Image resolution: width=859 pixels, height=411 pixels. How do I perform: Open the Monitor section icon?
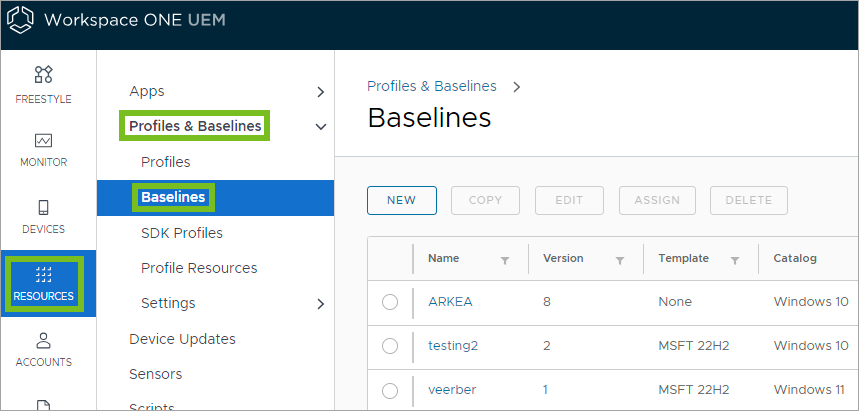pyautogui.click(x=43, y=141)
